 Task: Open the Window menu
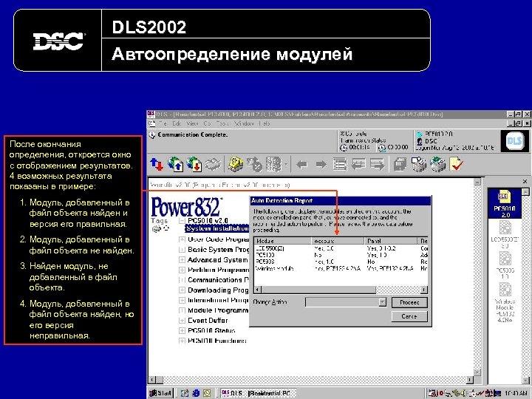244,124
